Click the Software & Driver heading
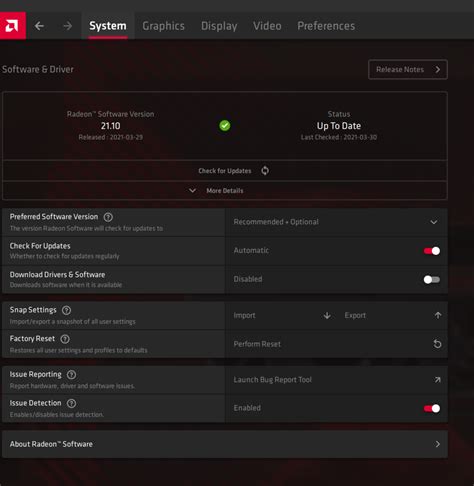Screen dimensions: 474x486 click(x=38, y=69)
